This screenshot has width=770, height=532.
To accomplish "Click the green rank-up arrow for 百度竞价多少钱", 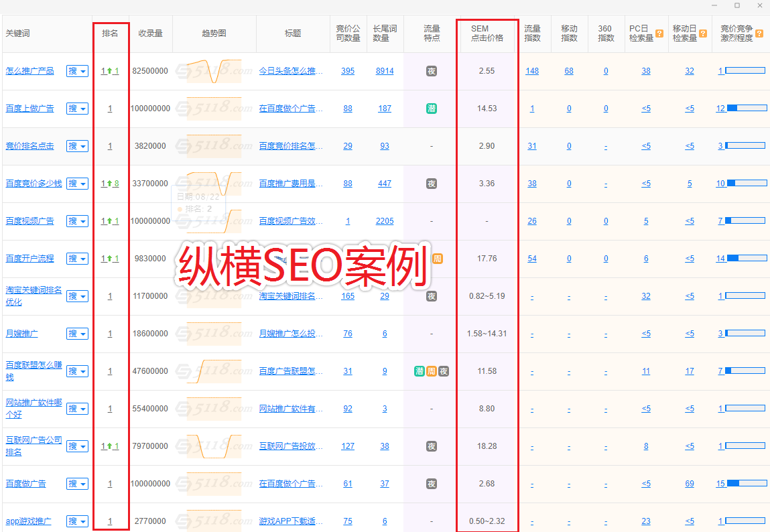I will click(x=109, y=184).
